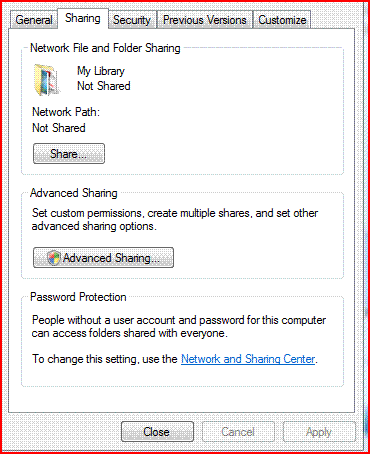Screen dimensions: 370x454
Task: Follow the Network and Sharing Center link
Action: [248, 359]
